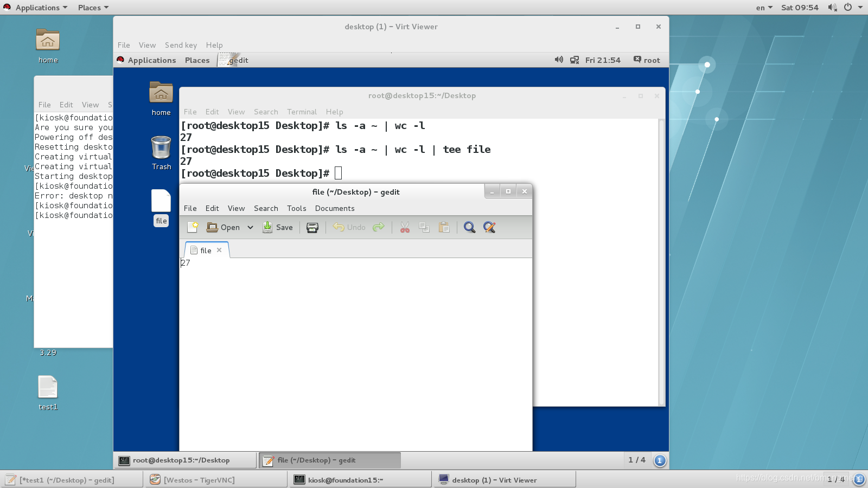This screenshot has height=488, width=868.
Task: Click the Paste clipboard icon
Action: click(444, 227)
